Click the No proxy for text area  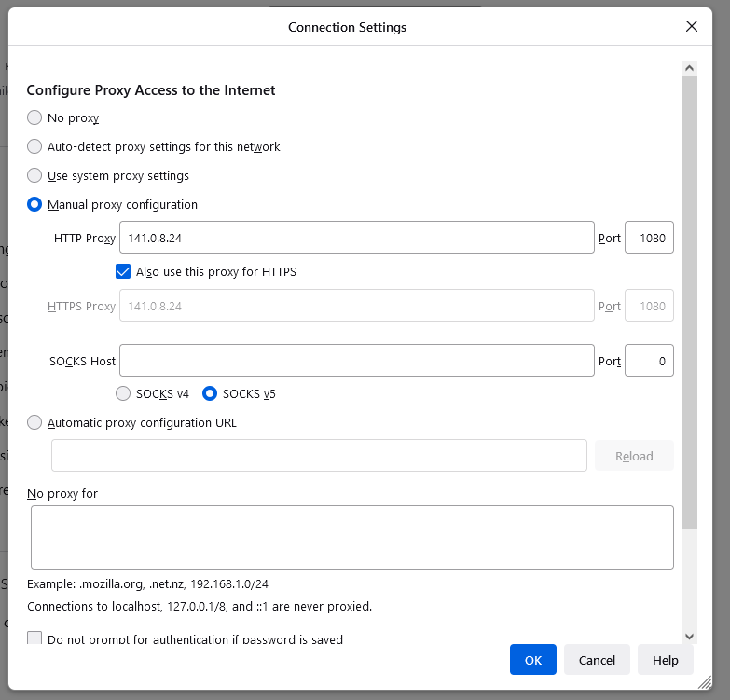coord(352,537)
